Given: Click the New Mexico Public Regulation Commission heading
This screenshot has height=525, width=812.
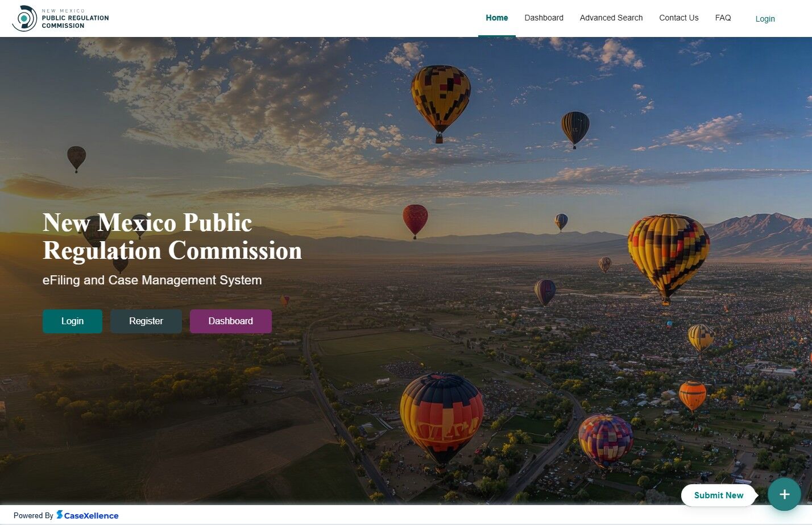Looking at the screenshot, I should pos(172,237).
